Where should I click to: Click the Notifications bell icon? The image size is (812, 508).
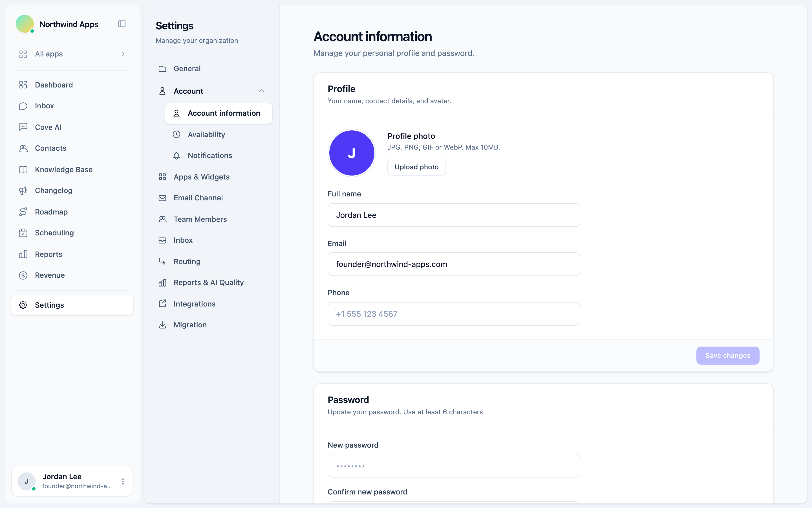click(176, 156)
